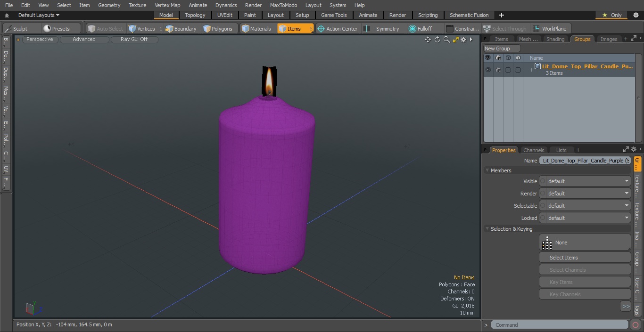Click the camera render column header icon

tap(498, 58)
